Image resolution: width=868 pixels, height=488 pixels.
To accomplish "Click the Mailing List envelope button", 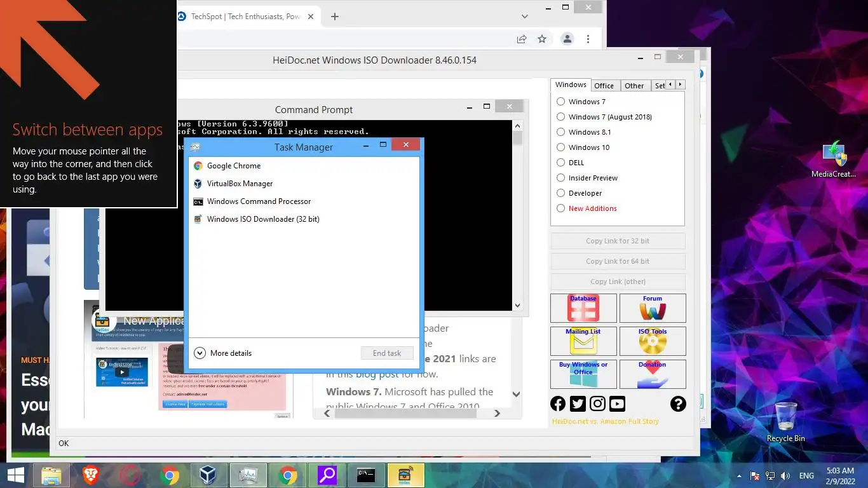I will click(583, 341).
